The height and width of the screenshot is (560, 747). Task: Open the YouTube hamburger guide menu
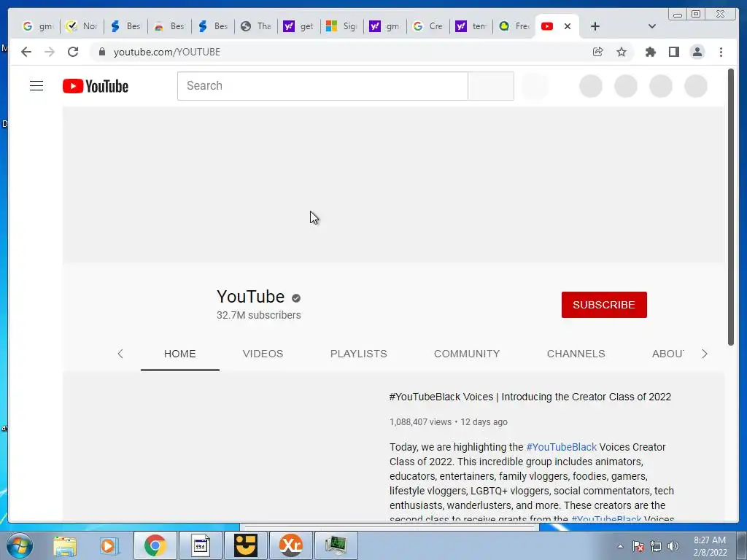coord(36,86)
